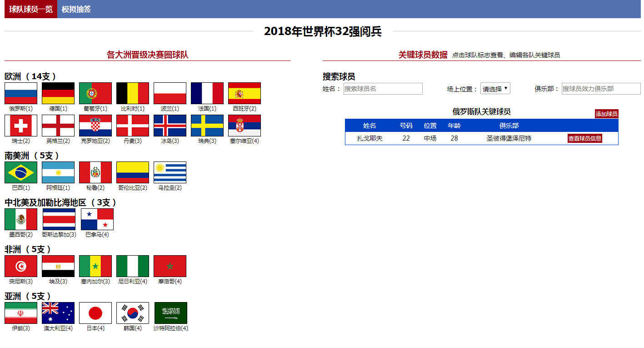Open Portugal team via its flag

pos(95,93)
